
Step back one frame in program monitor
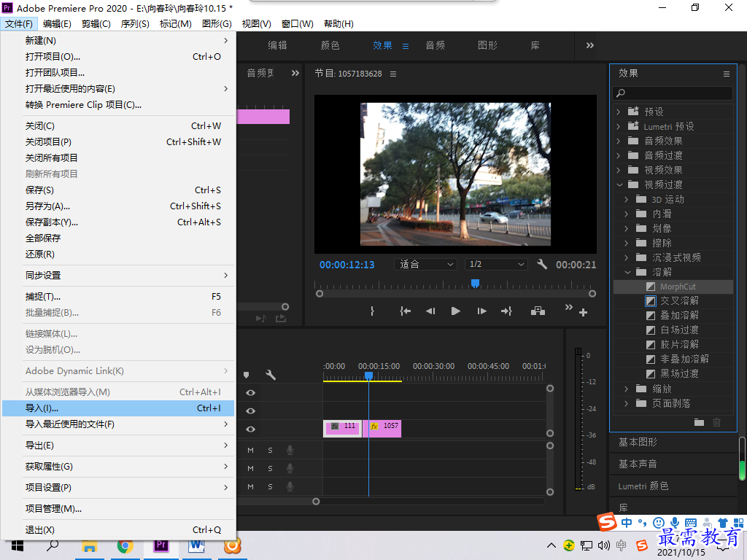(430, 311)
